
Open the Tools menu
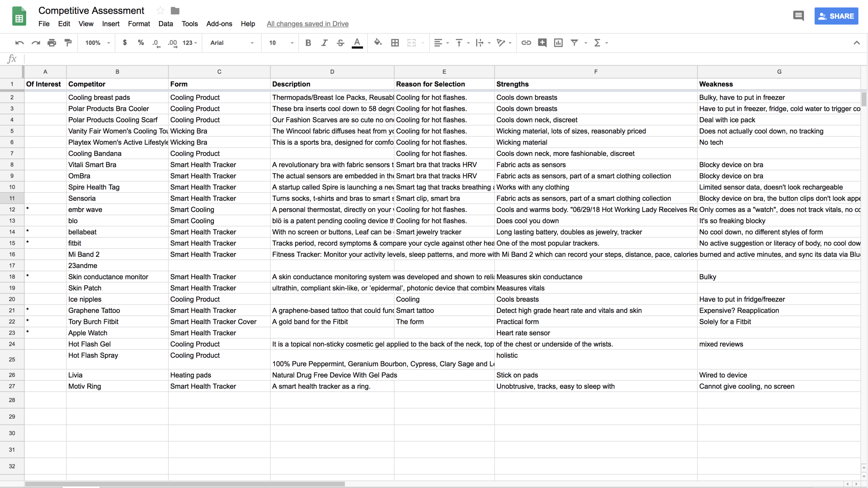tap(190, 24)
